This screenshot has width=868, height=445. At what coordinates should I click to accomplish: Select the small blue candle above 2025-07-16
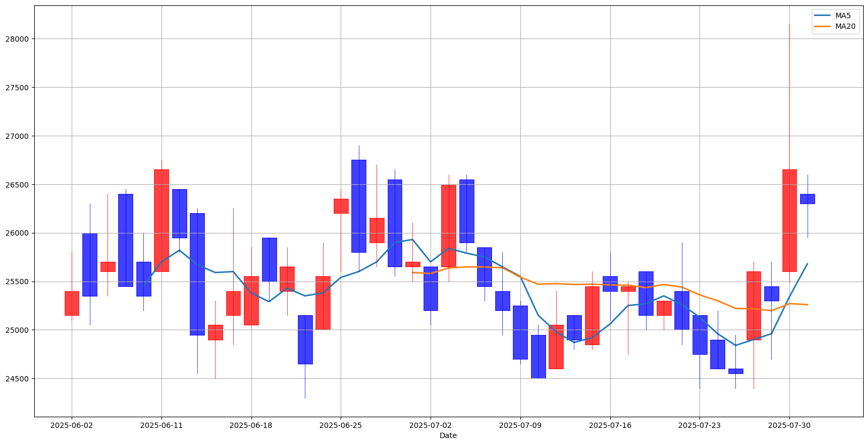(610, 284)
